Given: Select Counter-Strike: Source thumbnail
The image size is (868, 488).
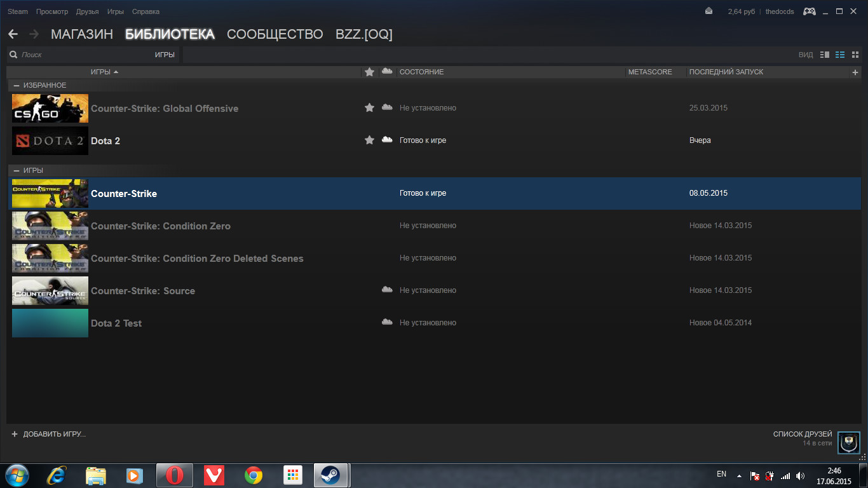Looking at the screenshot, I should coord(50,290).
